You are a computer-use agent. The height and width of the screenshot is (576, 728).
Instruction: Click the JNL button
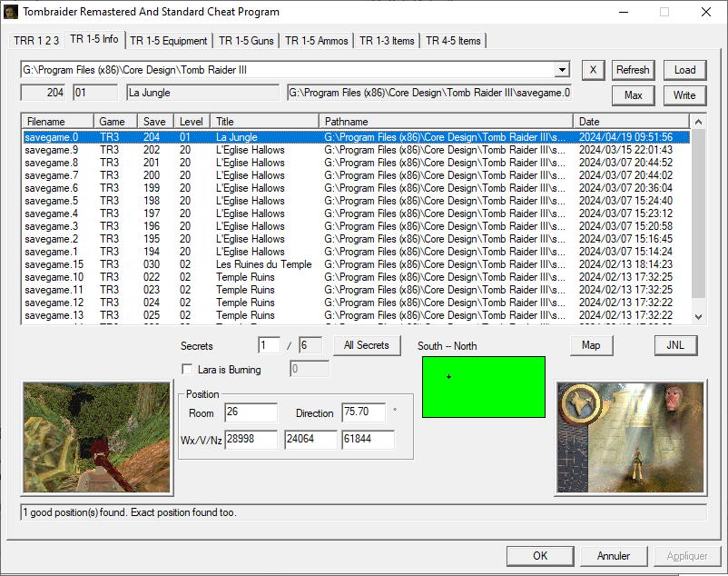coord(675,345)
